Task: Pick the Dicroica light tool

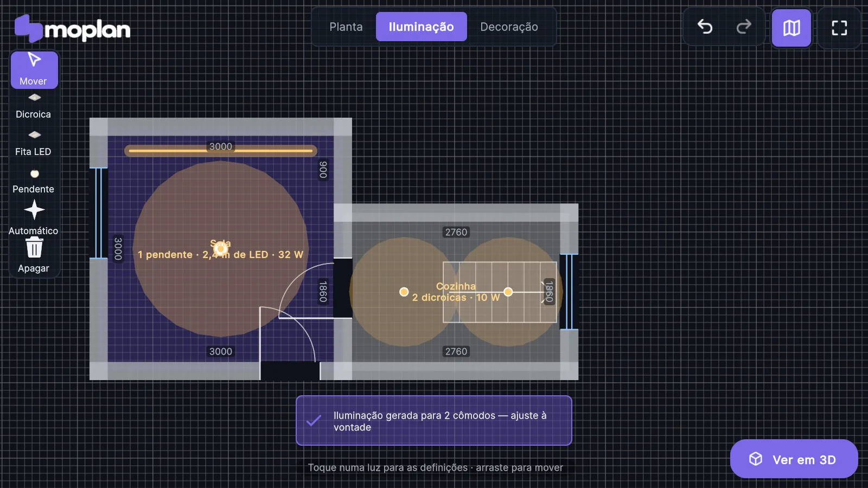Action: pos(34,107)
